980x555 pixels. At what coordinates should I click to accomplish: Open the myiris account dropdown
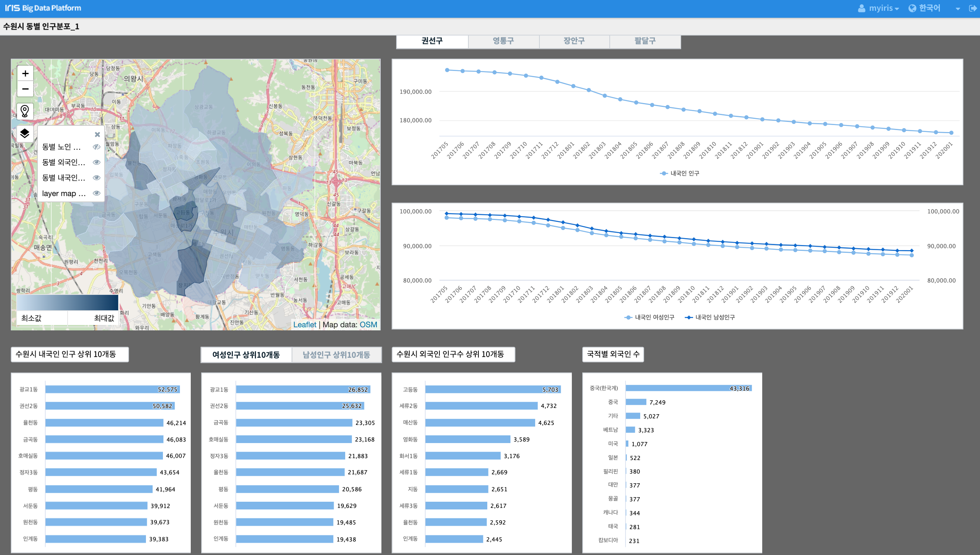884,8
